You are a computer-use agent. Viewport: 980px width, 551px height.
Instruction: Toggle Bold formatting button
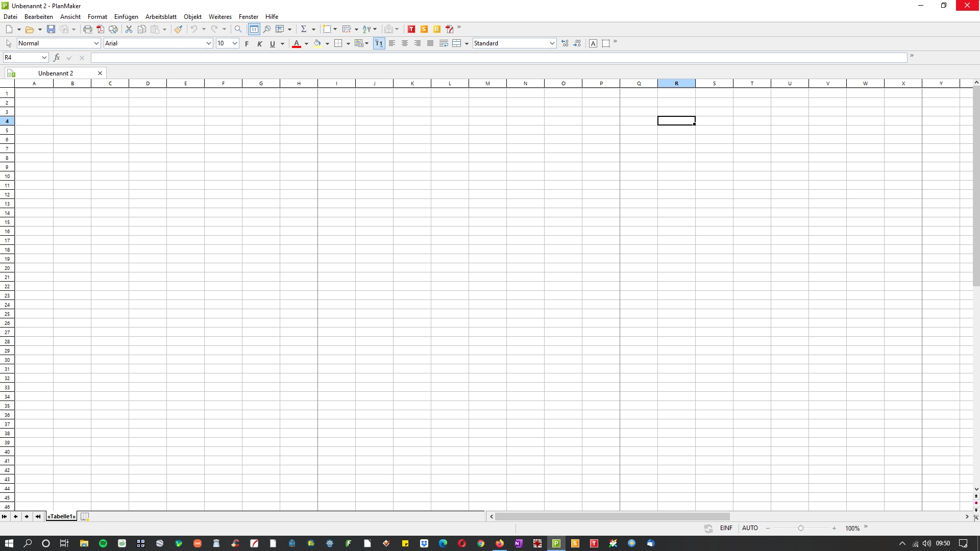tap(247, 43)
